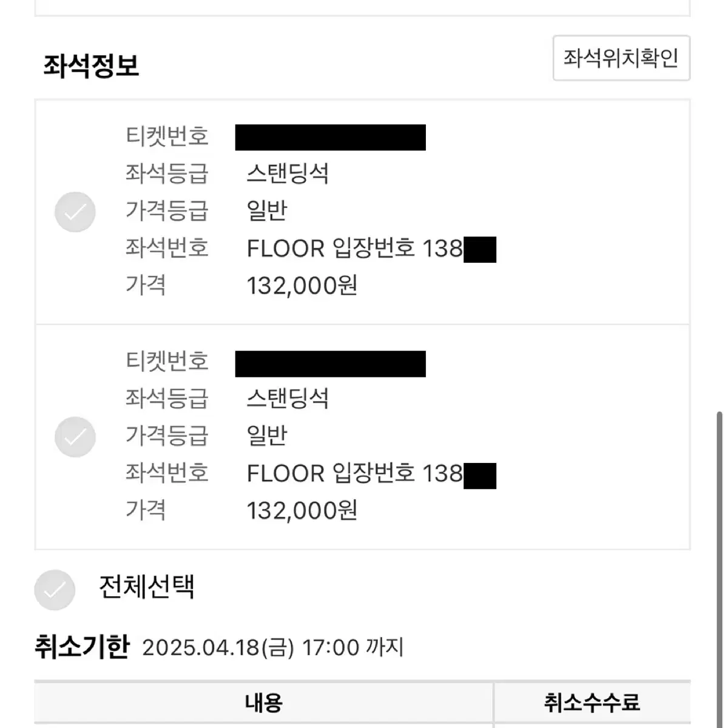This screenshot has height=728, width=728.
Task: Click the 좌석정보 section heading
Action: [x=91, y=66]
